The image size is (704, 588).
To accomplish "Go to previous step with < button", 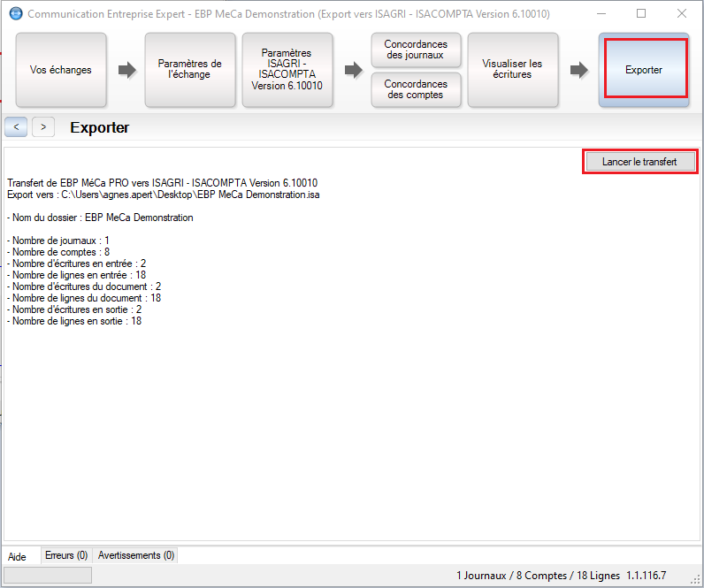I will (x=16, y=127).
